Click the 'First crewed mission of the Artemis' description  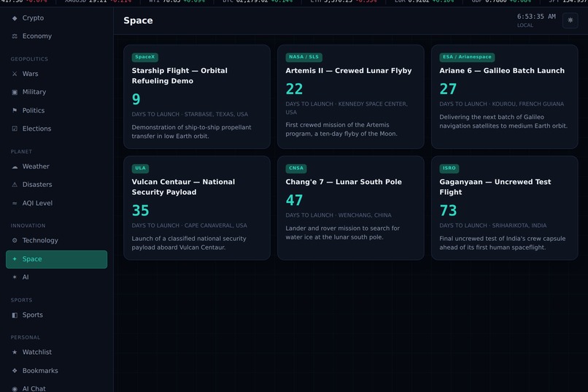click(x=341, y=129)
